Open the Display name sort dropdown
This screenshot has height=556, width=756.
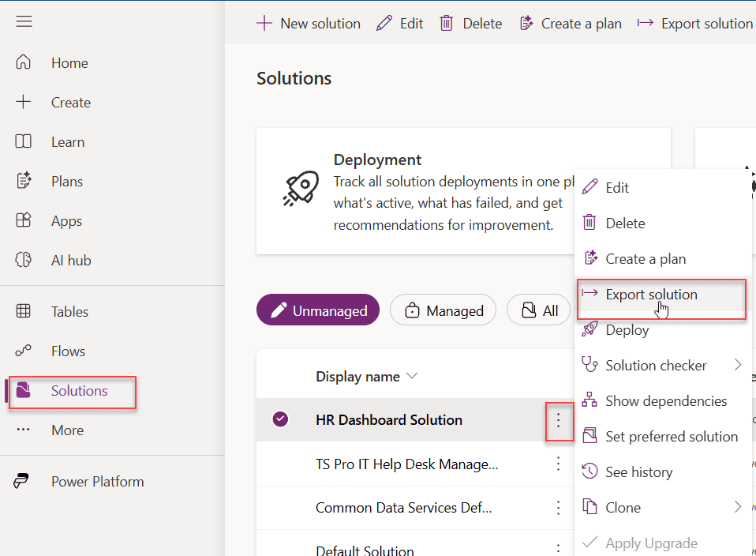pyautogui.click(x=412, y=376)
